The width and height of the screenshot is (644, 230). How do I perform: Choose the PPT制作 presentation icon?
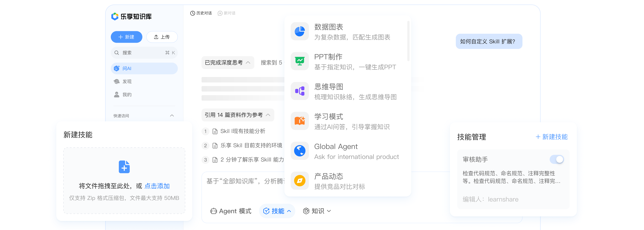(299, 61)
